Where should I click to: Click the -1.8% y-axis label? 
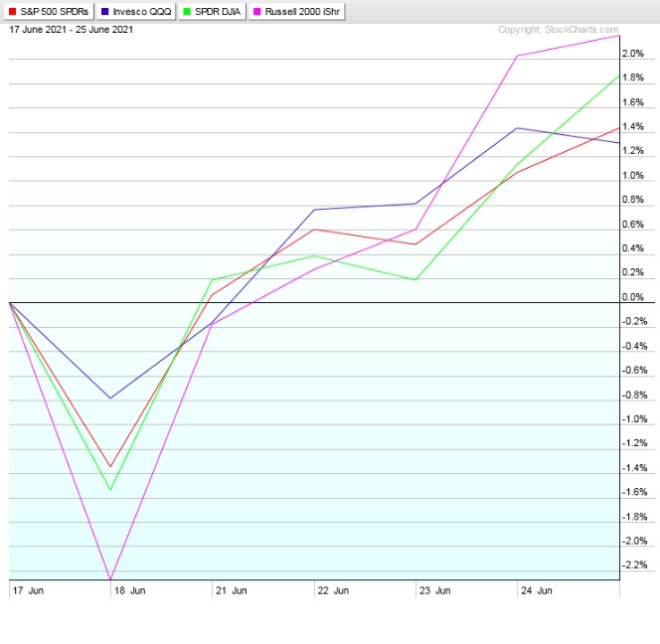[x=635, y=517]
